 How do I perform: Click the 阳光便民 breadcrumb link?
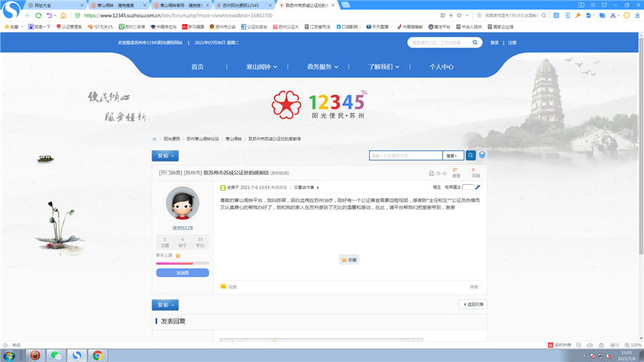point(171,139)
